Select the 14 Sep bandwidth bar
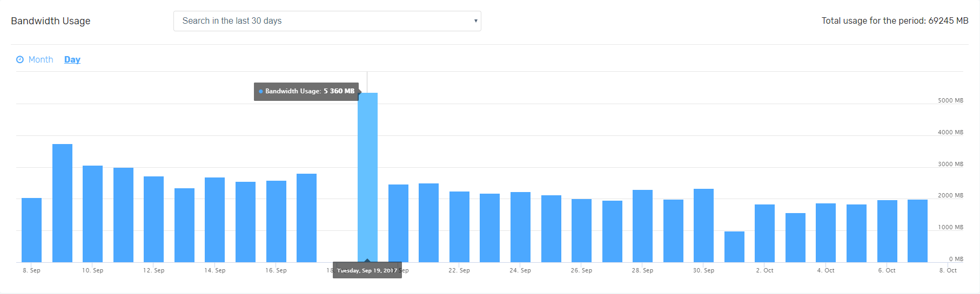The height and width of the screenshot is (294, 980). click(214, 220)
